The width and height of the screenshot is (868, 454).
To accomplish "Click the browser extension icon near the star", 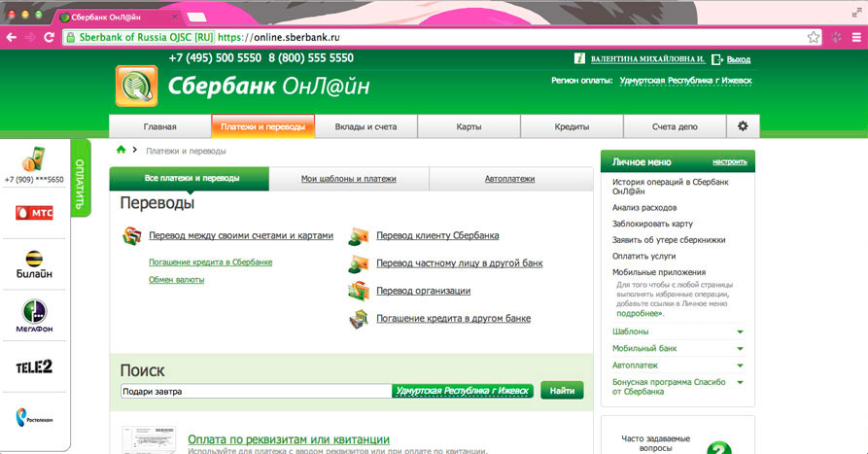I will [837, 37].
